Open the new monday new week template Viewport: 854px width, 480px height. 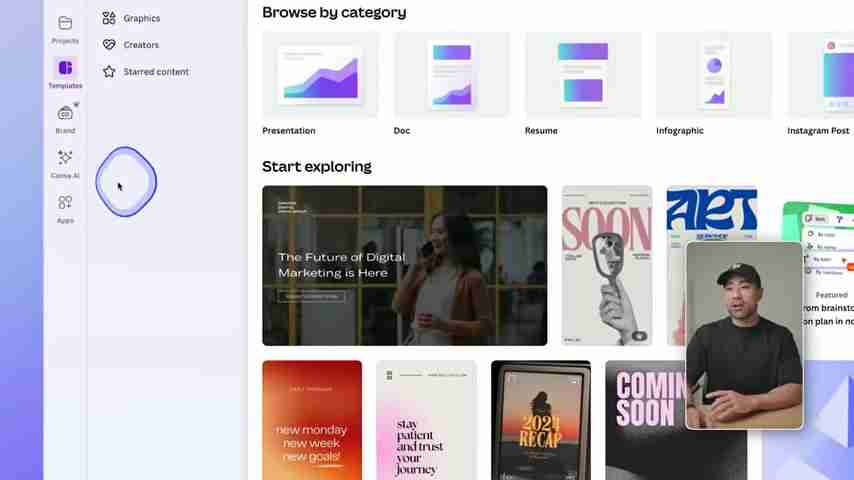(312, 420)
